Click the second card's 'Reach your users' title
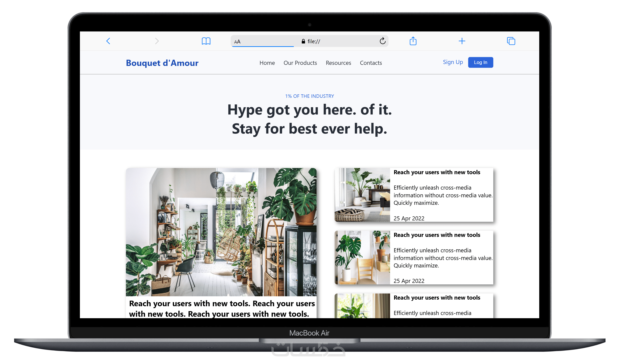The image size is (617, 364). (437, 235)
